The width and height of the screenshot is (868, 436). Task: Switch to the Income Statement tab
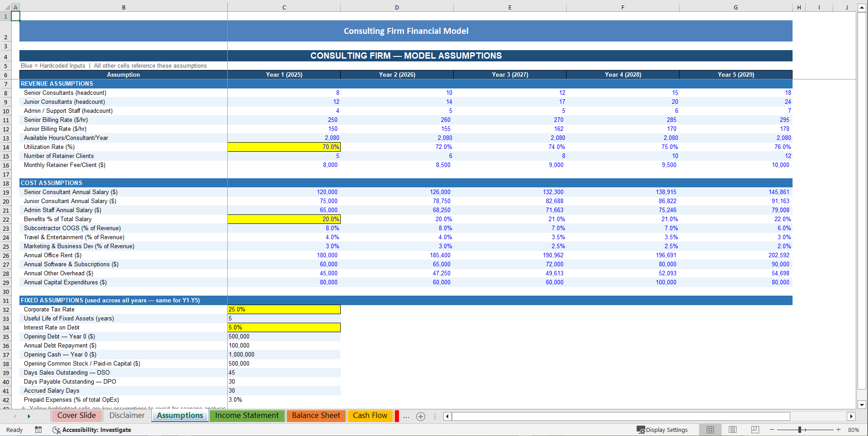tap(247, 416)
